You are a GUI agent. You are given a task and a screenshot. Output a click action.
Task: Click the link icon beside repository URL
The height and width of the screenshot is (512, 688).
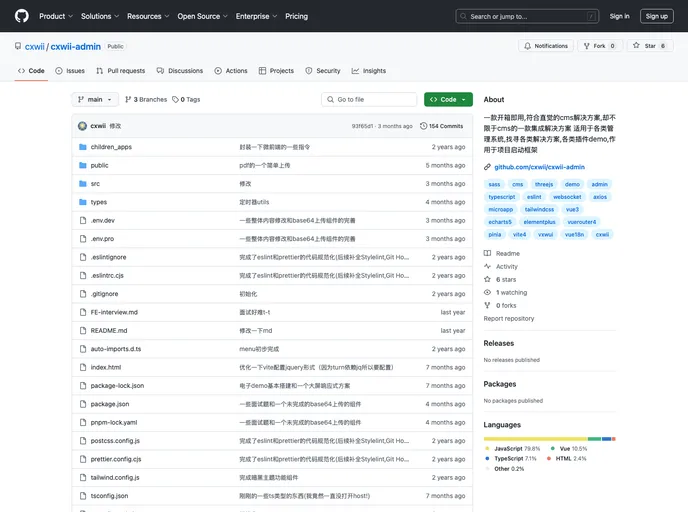(487, 167)
